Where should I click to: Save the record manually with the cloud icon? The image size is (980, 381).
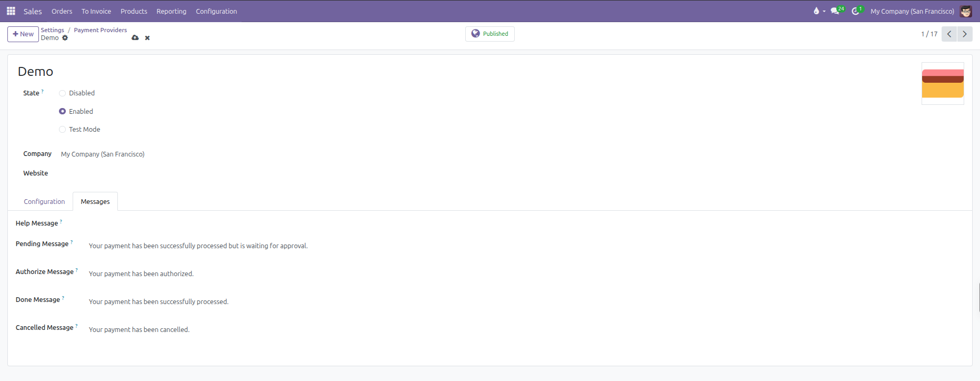pos(135,38)
